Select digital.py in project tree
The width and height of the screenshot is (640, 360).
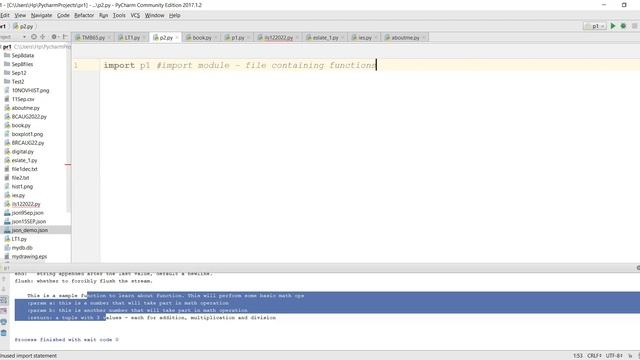(19, 151)
